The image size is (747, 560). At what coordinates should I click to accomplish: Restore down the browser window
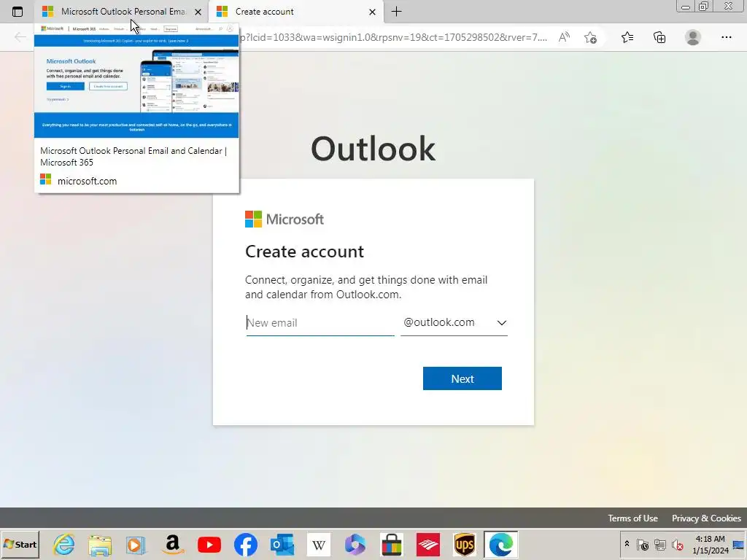click(703, 6)
